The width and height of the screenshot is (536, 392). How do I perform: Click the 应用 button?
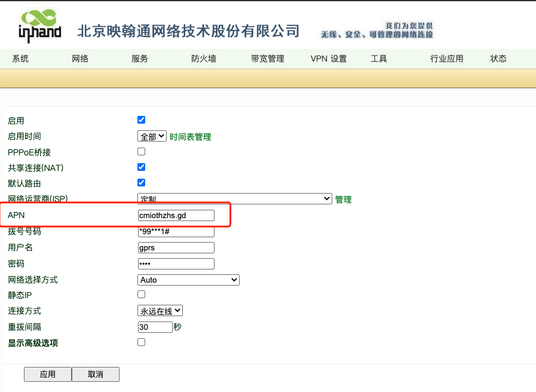click(x=48, y=374)
